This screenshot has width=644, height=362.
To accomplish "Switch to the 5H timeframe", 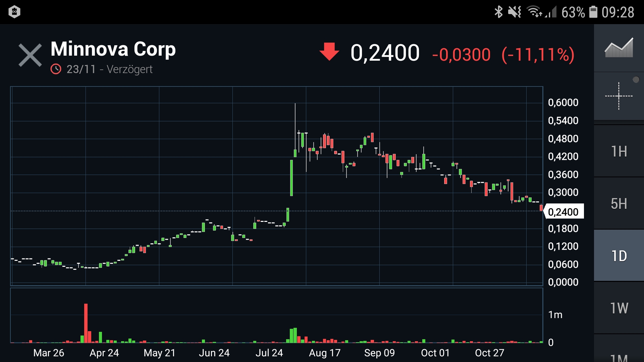I will (619, 204).
